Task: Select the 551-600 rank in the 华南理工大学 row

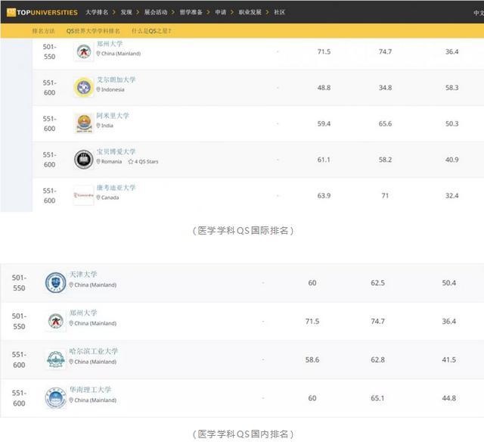Action: [x=19, y=398]
